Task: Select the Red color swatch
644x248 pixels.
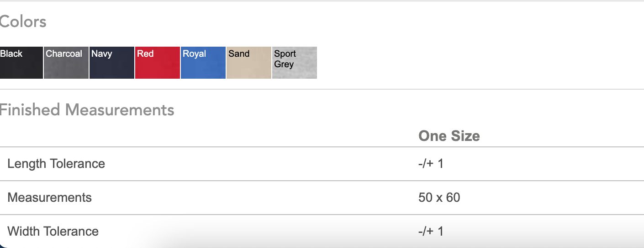Action: tap(158, 63)
